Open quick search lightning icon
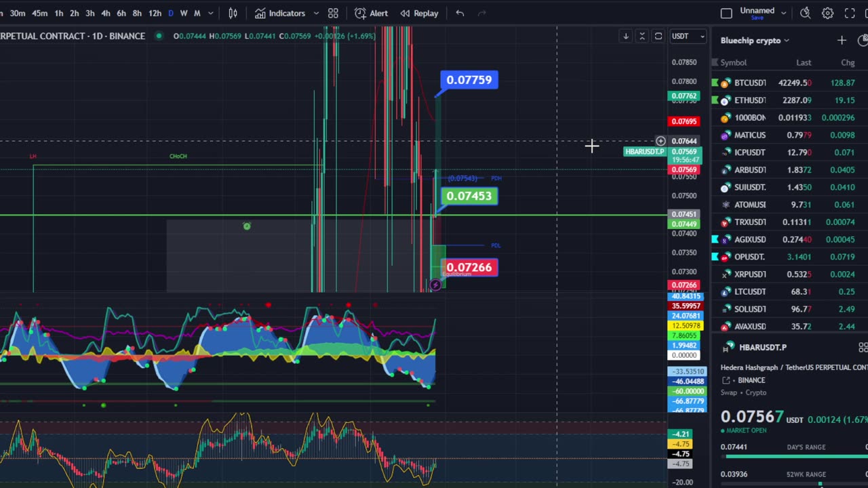The width and height of the screenshot is (868, 488). (x=805, y=13)
